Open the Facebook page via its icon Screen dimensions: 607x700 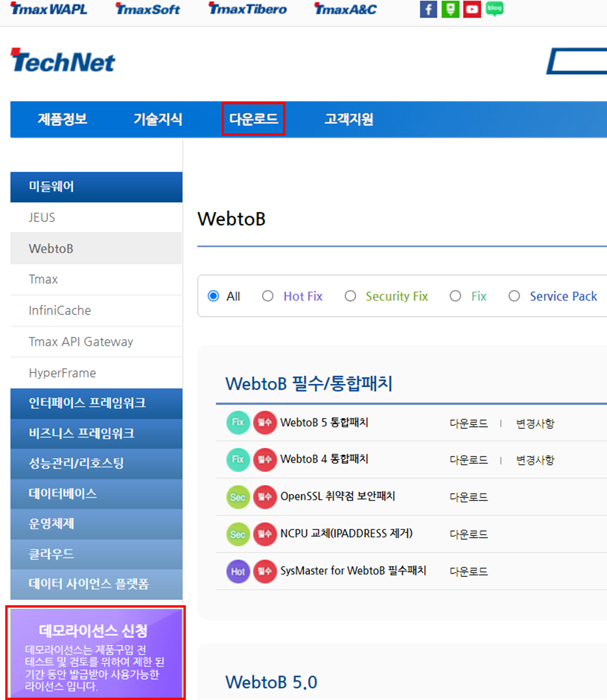427,9
